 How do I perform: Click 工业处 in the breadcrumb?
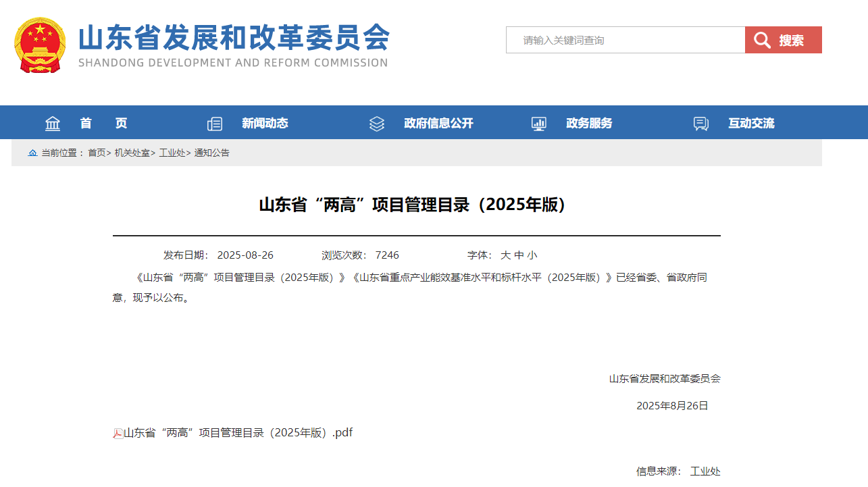(172, 153)
